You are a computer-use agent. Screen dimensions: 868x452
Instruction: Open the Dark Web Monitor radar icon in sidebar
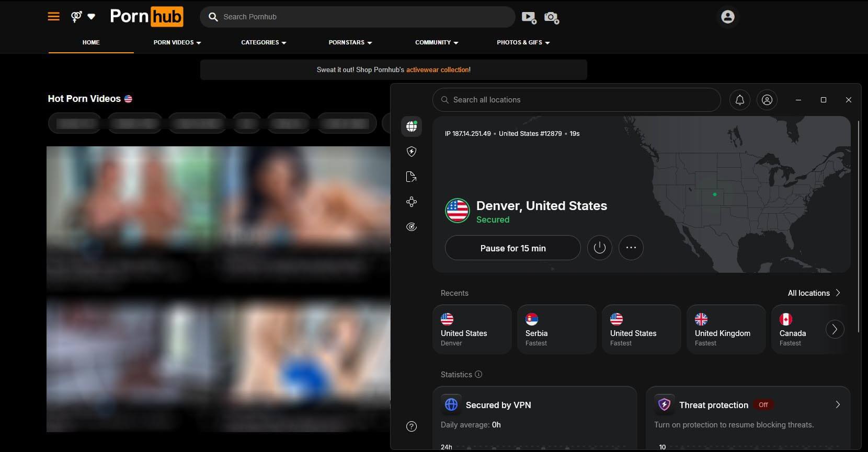coord(412,227)
